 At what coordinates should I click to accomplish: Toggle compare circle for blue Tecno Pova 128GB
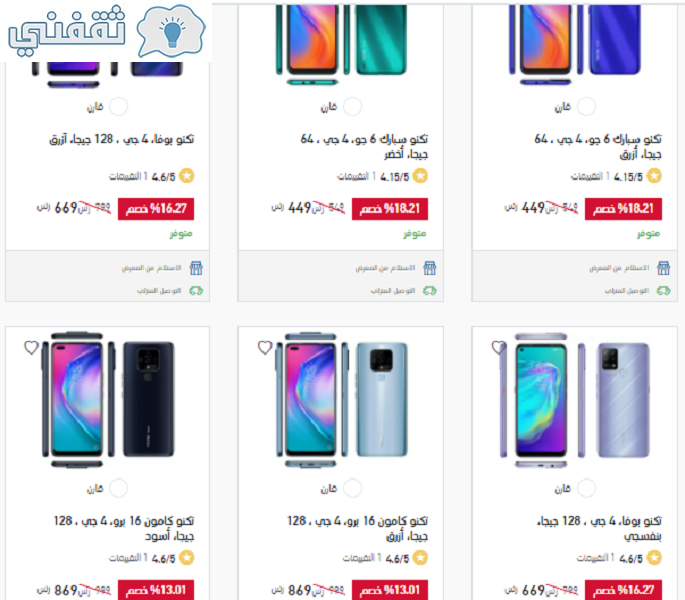(118, 107)
